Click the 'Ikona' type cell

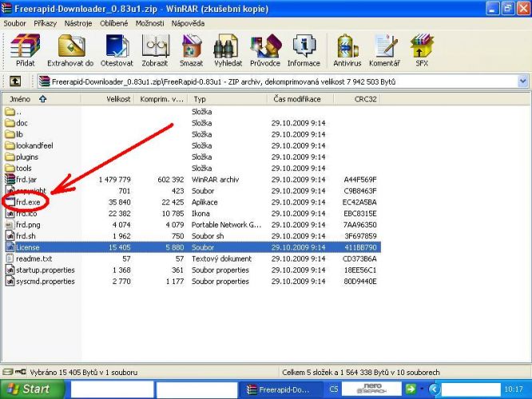click(200, 214)
